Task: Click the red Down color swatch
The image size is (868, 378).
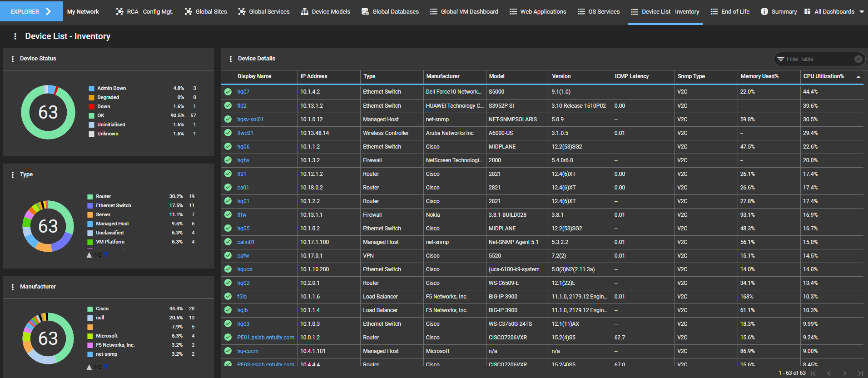Action: [92, 107]
